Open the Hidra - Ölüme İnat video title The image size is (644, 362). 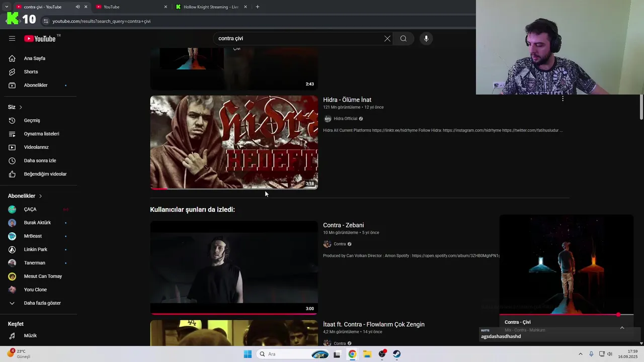click(x=347, y=100)
